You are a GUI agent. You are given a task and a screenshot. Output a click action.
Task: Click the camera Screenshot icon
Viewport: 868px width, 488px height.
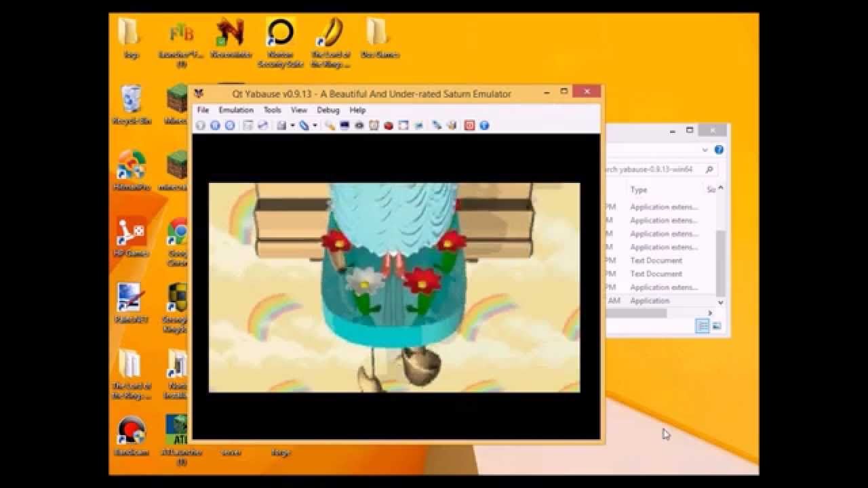point(359,125)
